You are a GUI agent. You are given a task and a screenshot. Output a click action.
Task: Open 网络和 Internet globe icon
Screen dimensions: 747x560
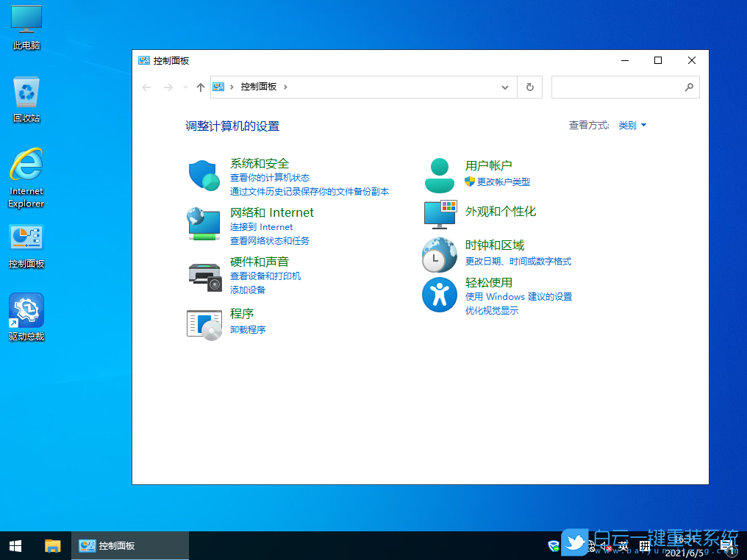point(204,223)
